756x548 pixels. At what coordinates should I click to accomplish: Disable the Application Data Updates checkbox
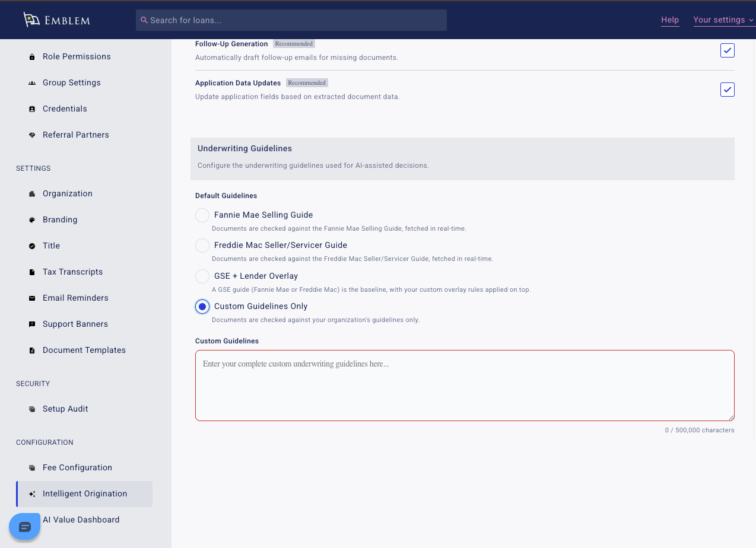[x=727, y=90]
